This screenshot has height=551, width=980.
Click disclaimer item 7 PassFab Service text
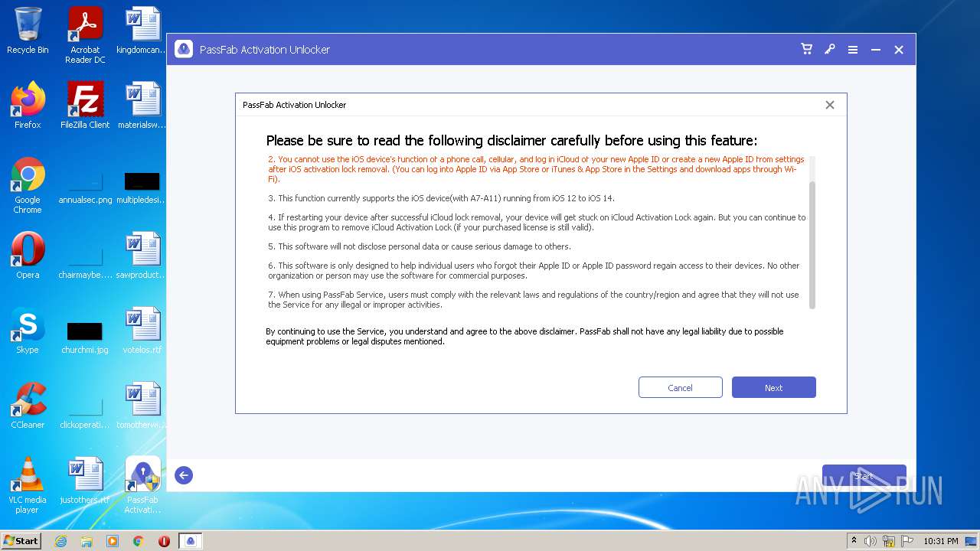(x=534, y=299)
